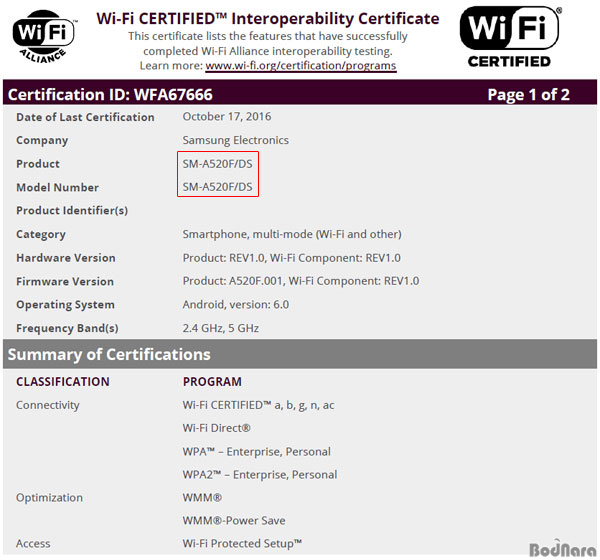This screenshot has width=600, height=560.
Task: Select the WMM-Power Save entry
Action: (234, 521)
